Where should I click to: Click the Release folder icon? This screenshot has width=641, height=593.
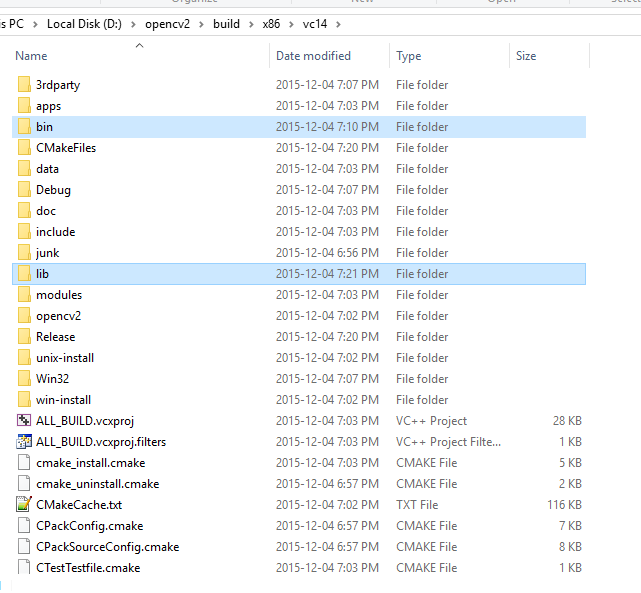point(24,337)
